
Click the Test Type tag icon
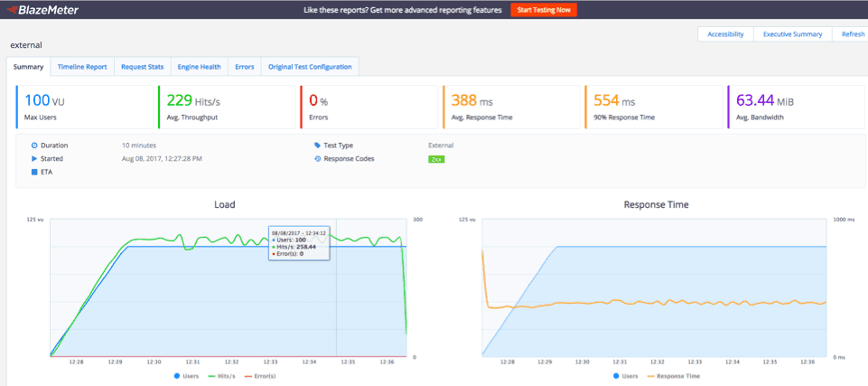pos(317,145)
